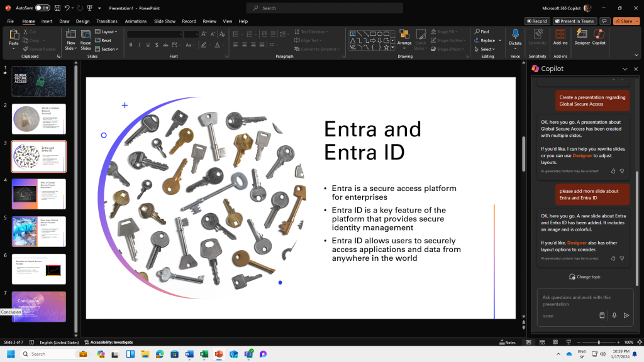This screenshot has height=362, width=644.
Task: Toggle text Shadow formatting
Action: click(157, 45)
